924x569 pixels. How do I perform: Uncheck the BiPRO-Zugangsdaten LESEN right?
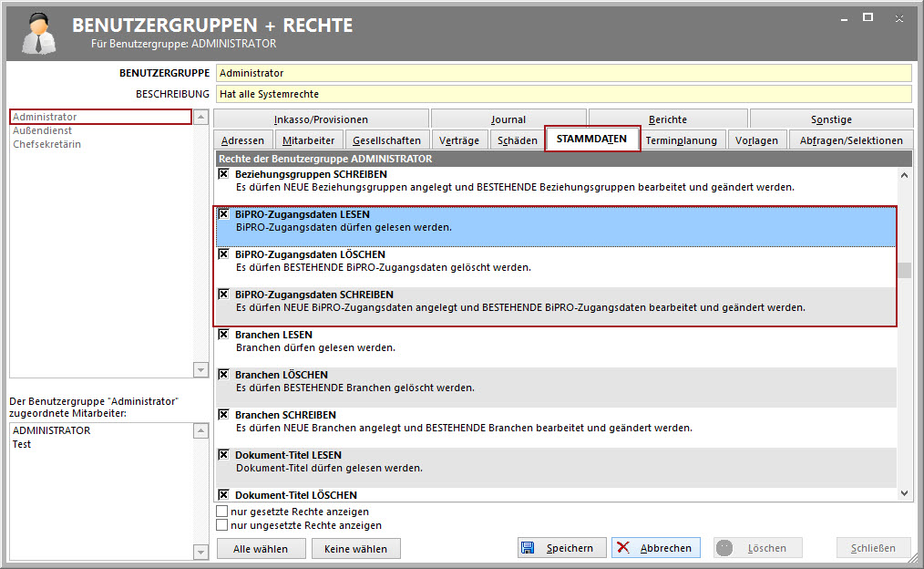223,214
